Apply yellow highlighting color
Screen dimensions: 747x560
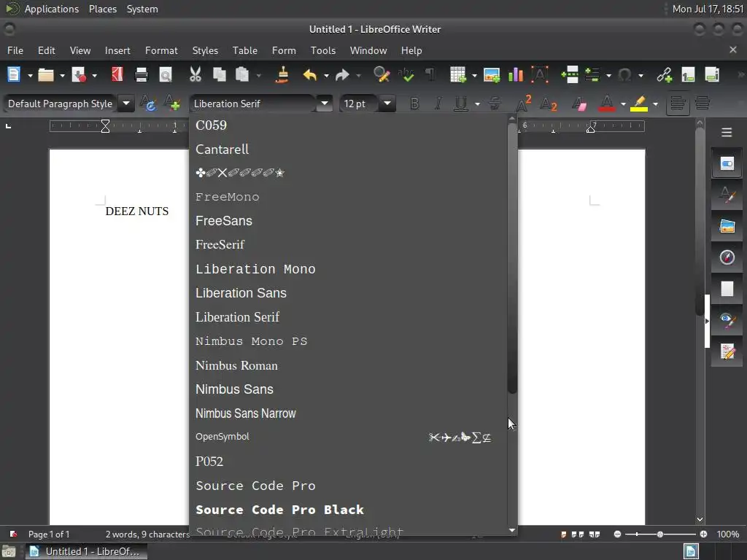point(639,104)
